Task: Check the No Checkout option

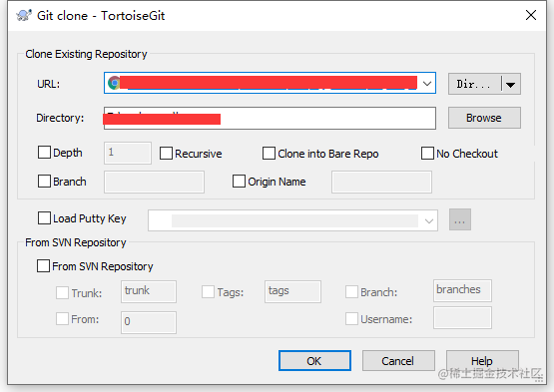Action: [x=427, y=154]
